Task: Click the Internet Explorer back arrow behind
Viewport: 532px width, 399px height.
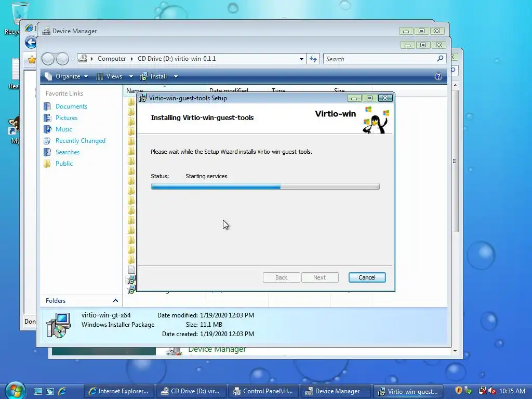Action: [31, 43]
